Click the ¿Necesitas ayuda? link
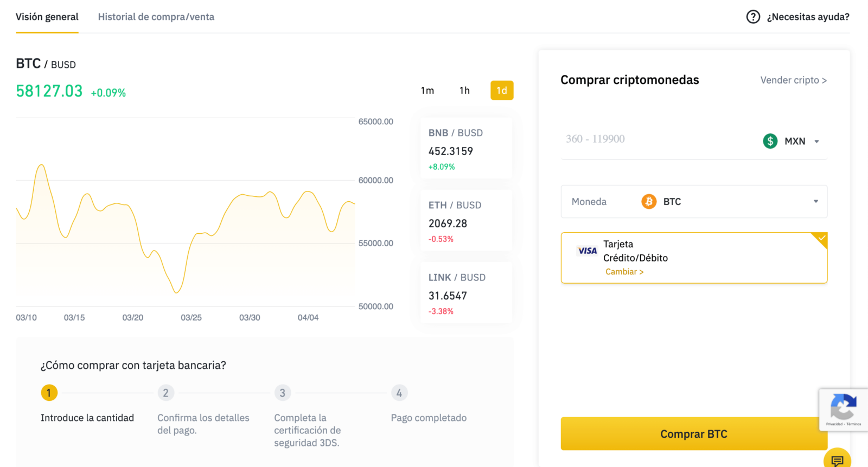The image size is (868, 467). tap(808, 17)
